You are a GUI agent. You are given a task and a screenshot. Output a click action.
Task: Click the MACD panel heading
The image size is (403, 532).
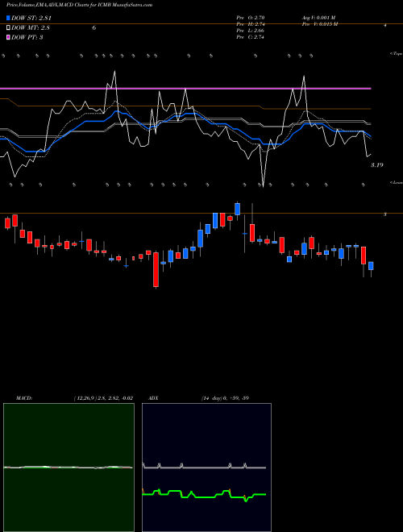tap(24, 398)
